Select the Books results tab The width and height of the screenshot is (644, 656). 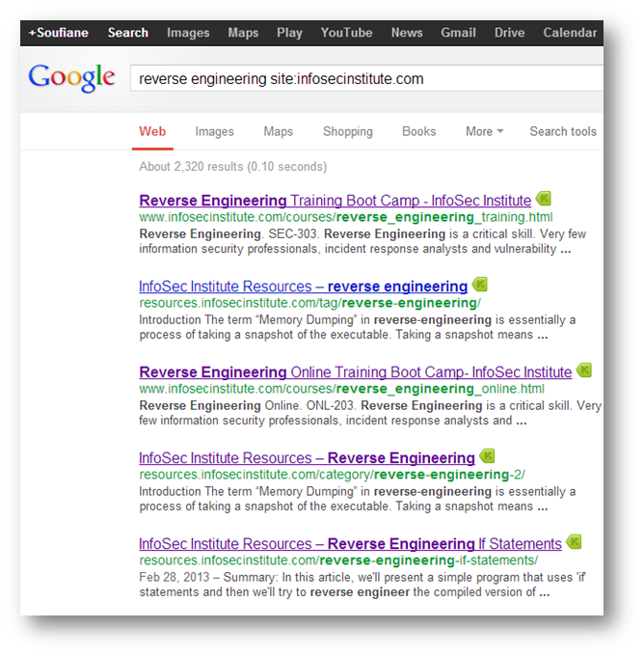[418, 131]
